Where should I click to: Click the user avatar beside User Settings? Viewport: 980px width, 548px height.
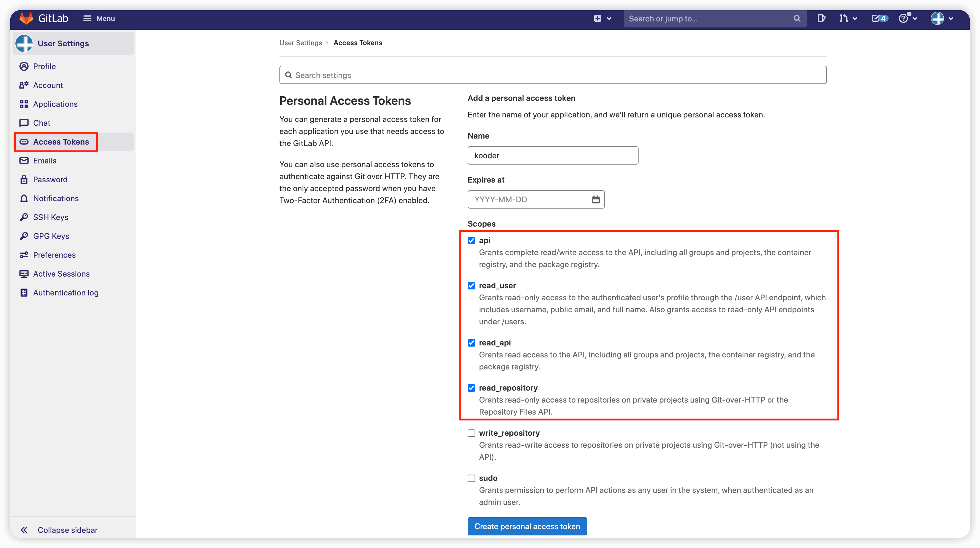[x=24, y=43]
